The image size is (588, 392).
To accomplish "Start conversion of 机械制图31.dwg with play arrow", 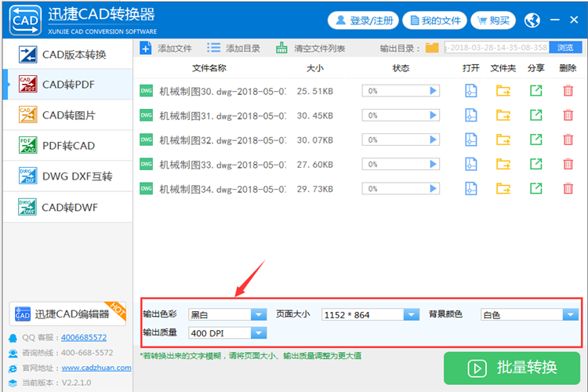I will [433, 115].
